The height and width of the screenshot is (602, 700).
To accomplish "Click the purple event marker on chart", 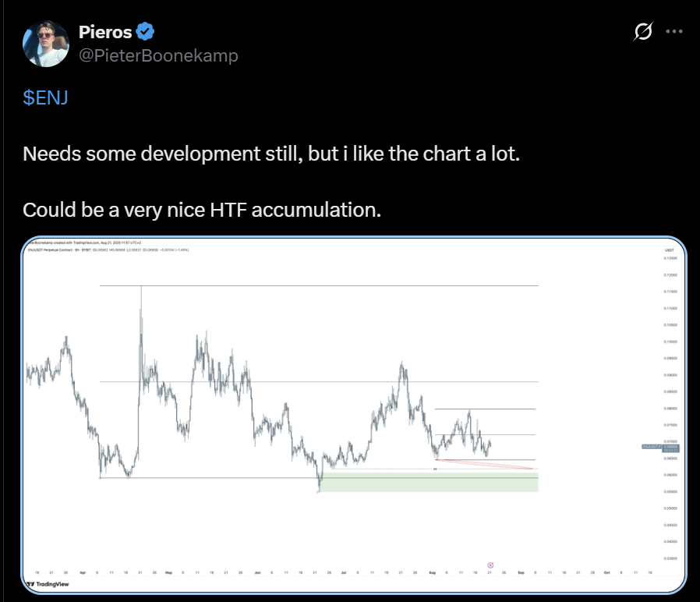I will [x=490, y=565].
